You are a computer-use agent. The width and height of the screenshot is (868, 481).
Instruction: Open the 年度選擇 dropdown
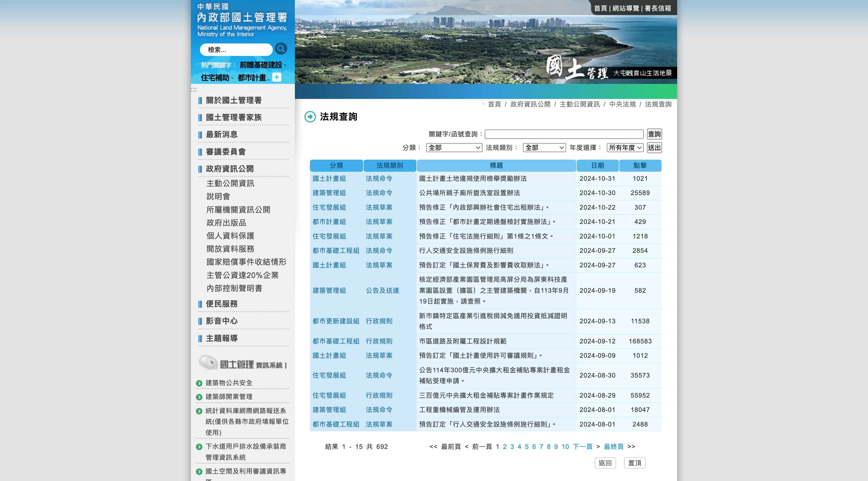625,148
